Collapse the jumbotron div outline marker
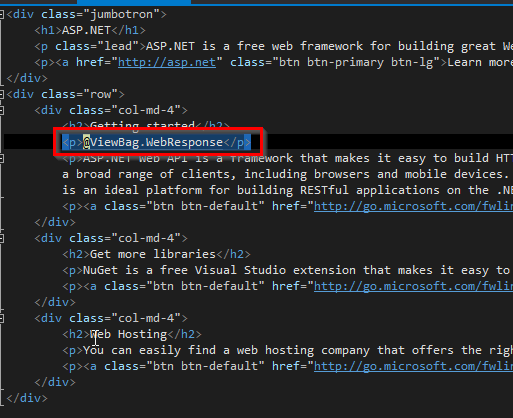The height and width of the screenshot is (418, 513). click(2, 14)
